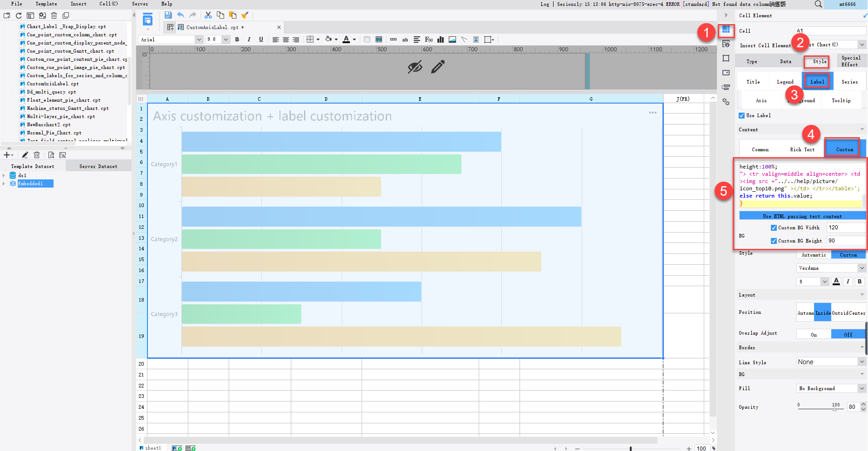The width and height of the screenshot is (868, 451).
Task: Select the Rich Text content option
Action: [802, 149]
